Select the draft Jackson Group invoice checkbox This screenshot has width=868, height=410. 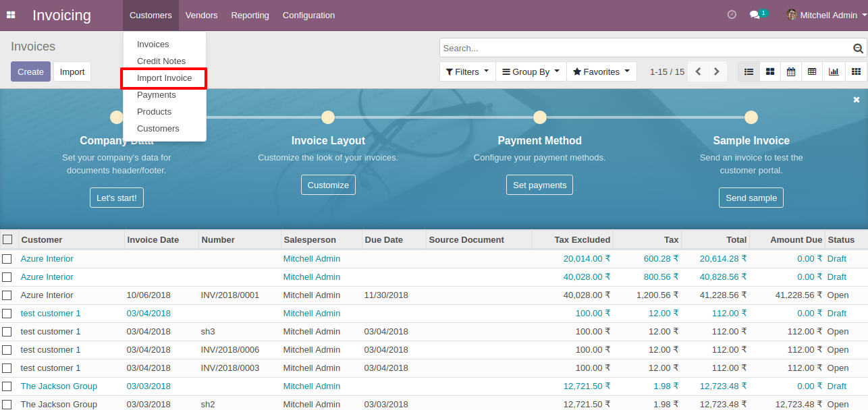tap(7, 386)
